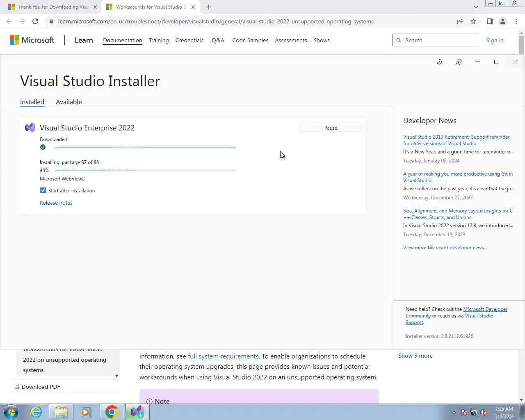Reload the page in Chrome
The width and height of the screenshot is (525, 420).
click(35, 21)
